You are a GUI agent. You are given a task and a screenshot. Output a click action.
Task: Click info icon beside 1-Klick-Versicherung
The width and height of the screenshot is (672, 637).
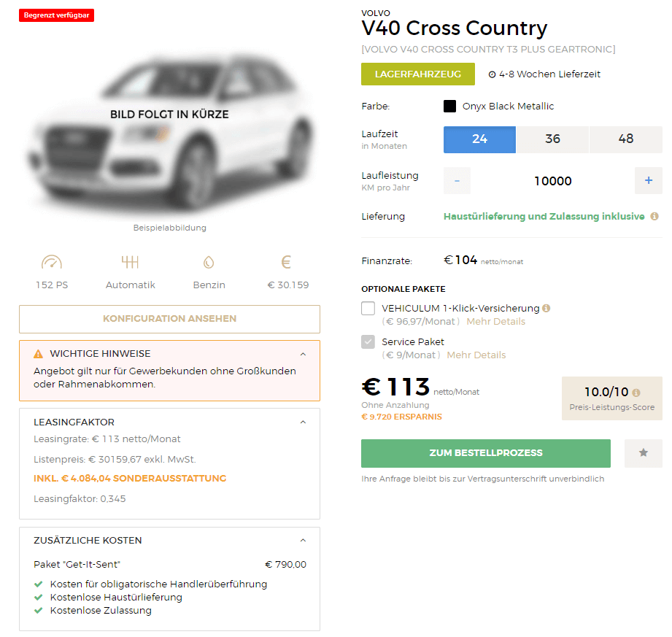click(546, 308)
